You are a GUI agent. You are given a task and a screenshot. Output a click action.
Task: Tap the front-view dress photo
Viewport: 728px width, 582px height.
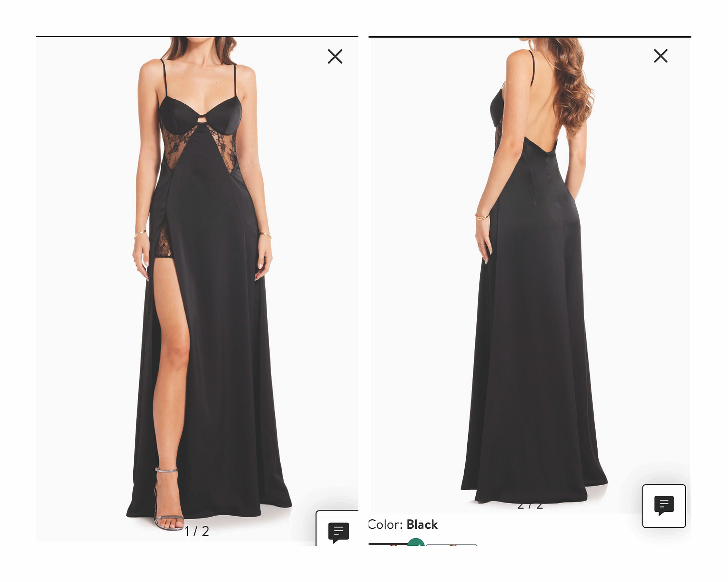(x=197, y=289)
